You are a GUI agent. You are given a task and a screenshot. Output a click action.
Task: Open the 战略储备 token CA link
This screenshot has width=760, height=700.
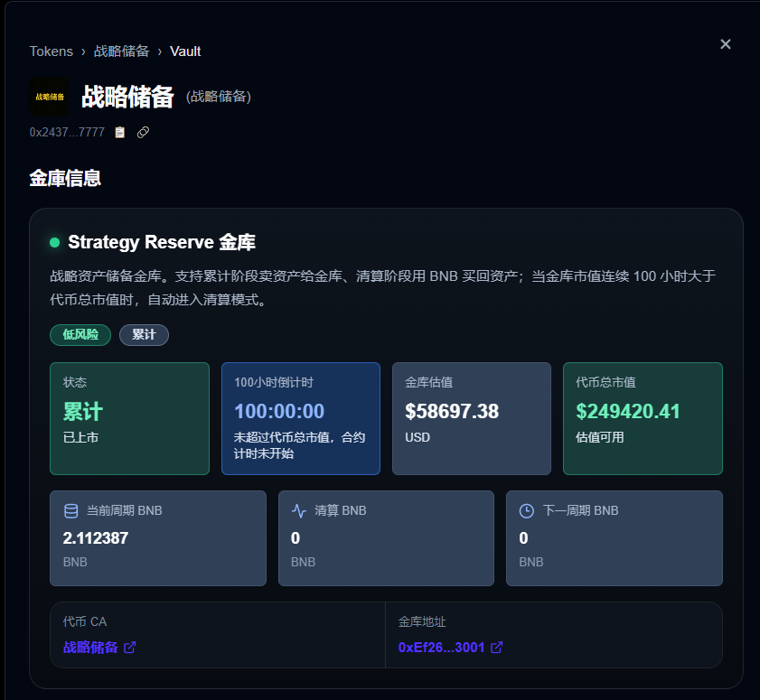click(90, 648)
